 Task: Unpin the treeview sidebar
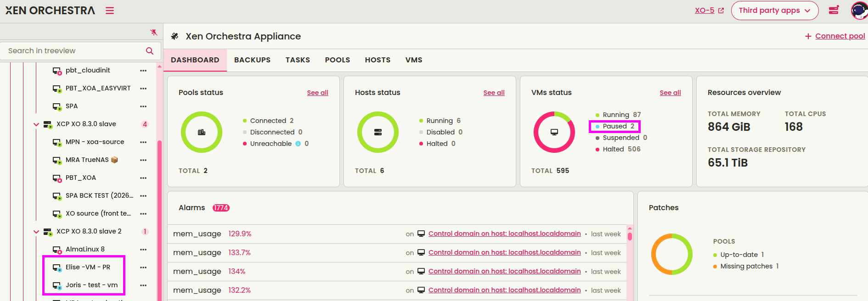(x=154, y=32)
